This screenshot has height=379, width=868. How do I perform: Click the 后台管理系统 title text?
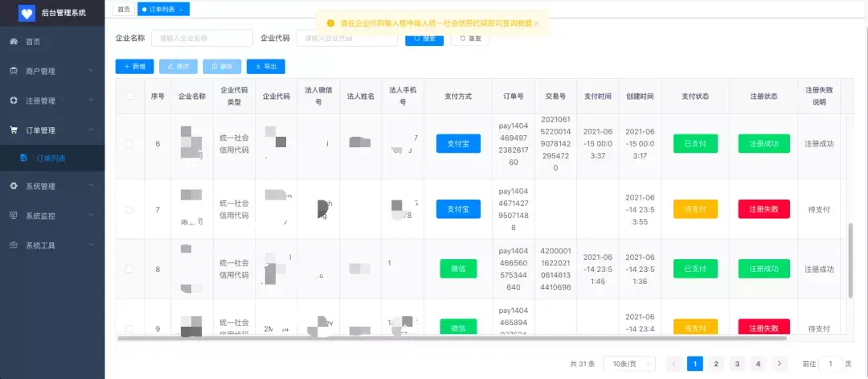pos(63,13)
